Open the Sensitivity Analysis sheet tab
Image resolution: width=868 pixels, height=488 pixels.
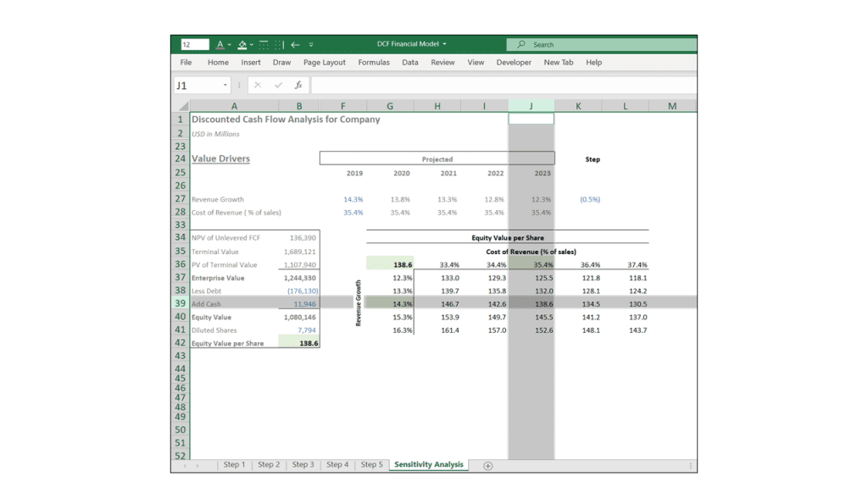428,464
